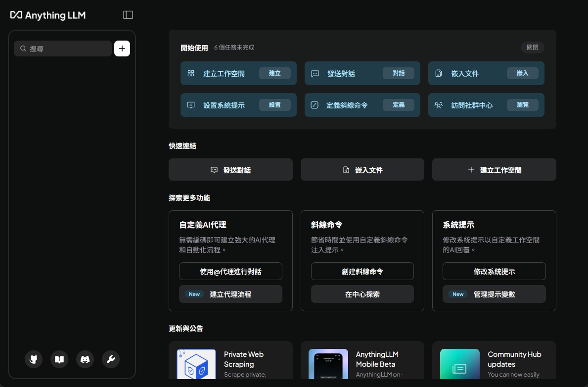This screenshot has width=588, height=387.
Task: Click 管理提示變數 button
Action: [x=494, y=294]
